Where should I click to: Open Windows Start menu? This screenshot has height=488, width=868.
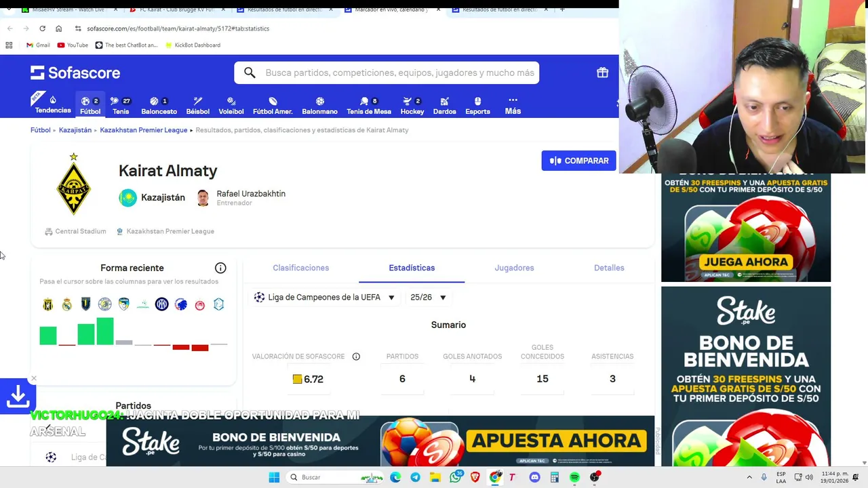(x=274, y=477)
